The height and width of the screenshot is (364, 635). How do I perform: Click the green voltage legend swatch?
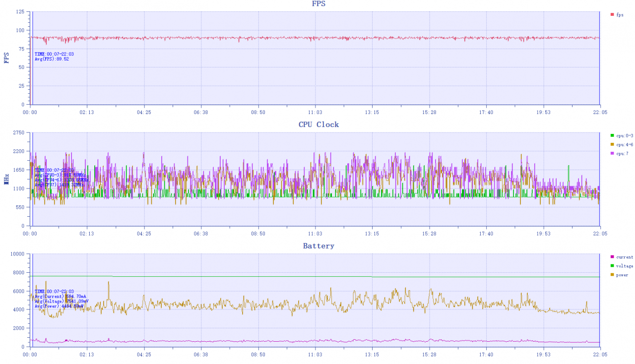coord(612,266)
